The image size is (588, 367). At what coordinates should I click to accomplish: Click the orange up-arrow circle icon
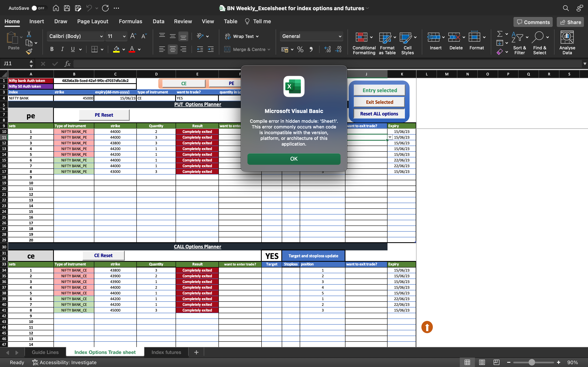[427, 327]
